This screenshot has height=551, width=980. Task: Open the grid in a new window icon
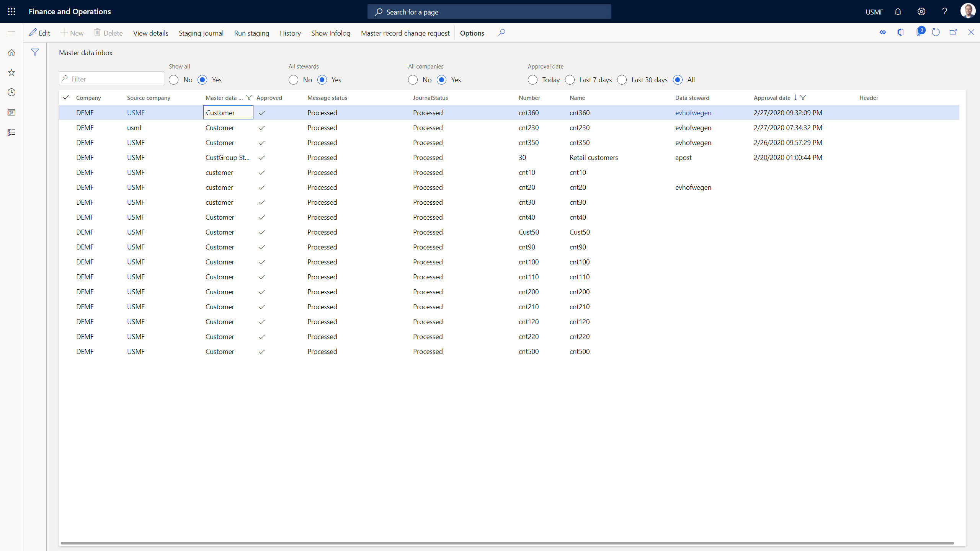[x=954, y=32]
